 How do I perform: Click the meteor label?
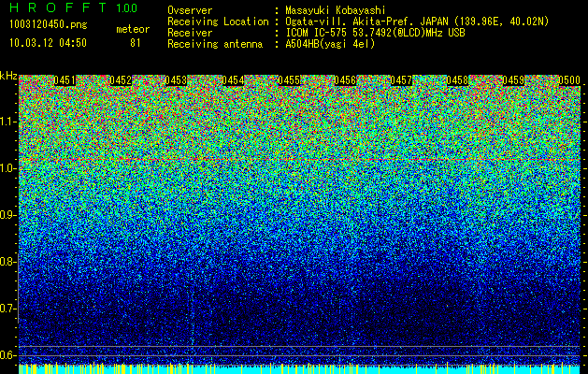click(x=133, y=29)
